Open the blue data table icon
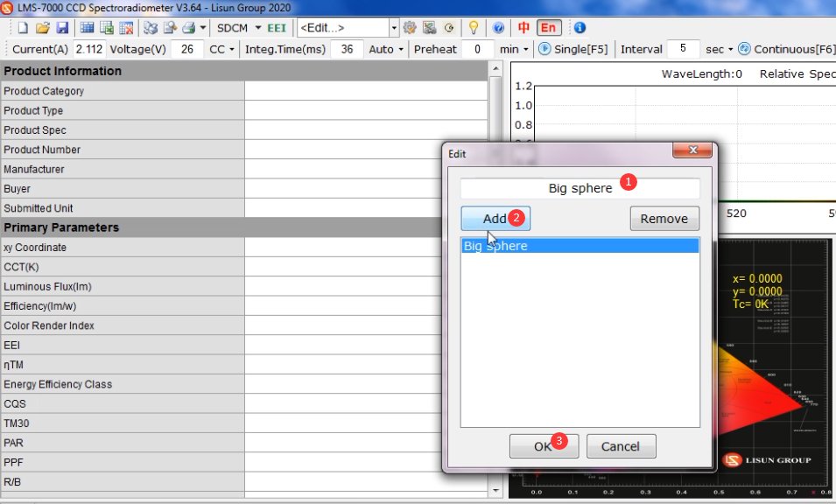 pyautogui.click(x=87, y=28)
